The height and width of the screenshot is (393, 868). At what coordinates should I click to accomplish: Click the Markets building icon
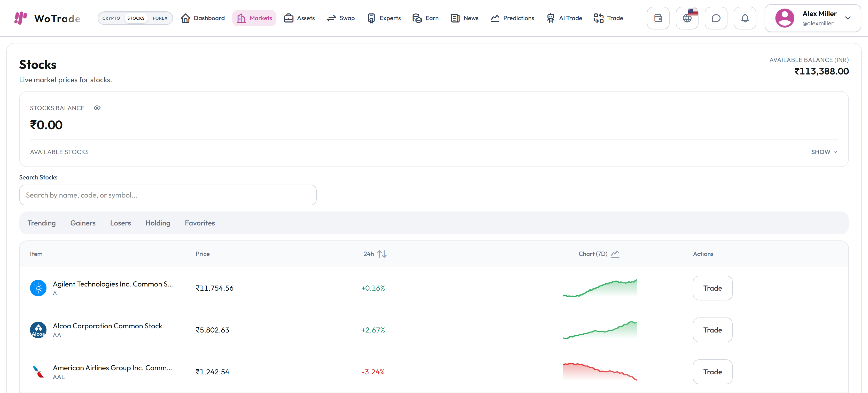tap(241, 18)
